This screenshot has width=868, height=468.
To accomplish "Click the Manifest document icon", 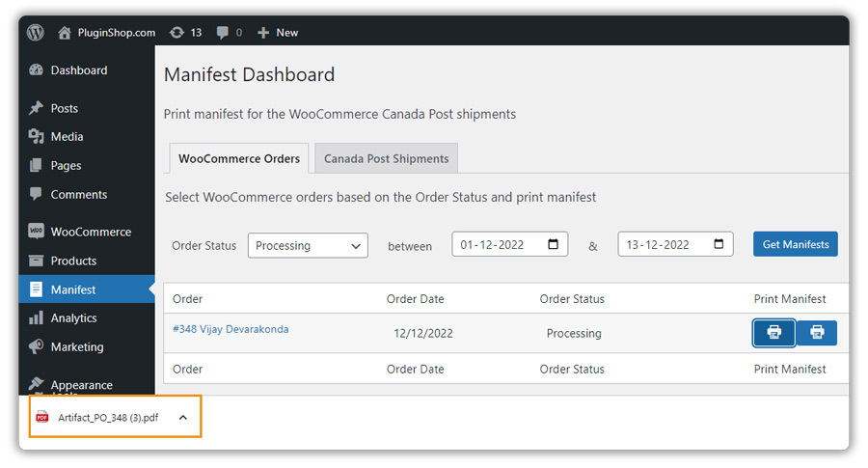I will [x=36, y=289].
